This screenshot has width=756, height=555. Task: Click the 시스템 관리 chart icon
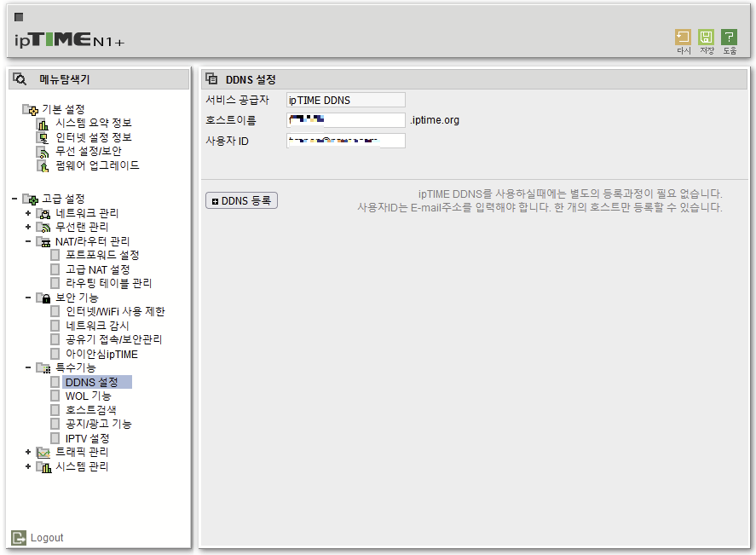coord(43,466)
